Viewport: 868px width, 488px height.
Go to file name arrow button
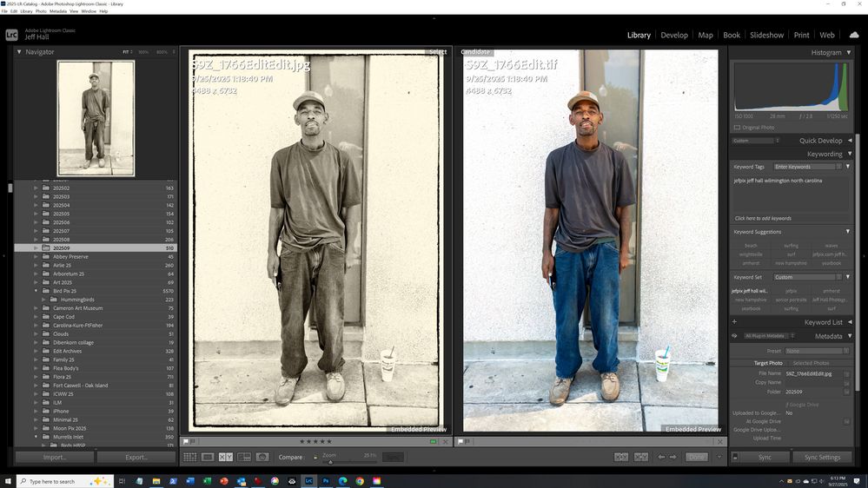coord(846,374)
